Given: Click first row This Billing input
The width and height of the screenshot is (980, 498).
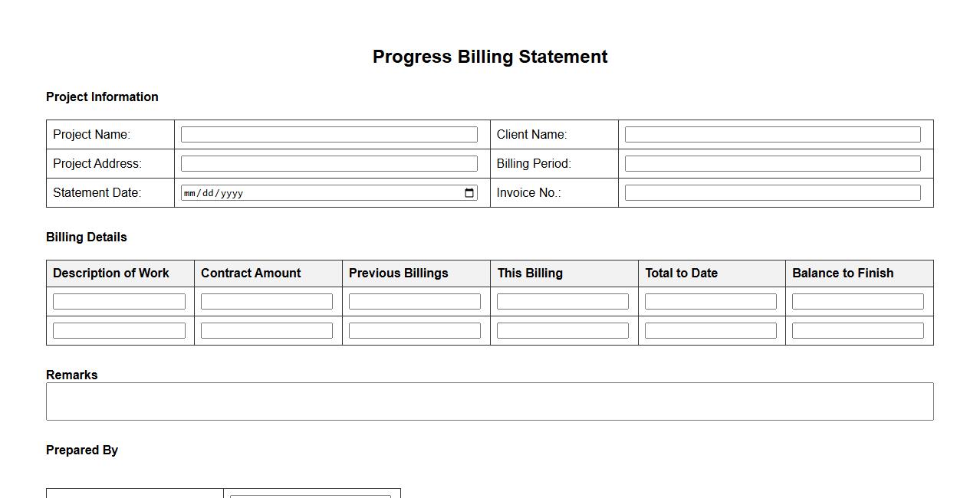Looking at the screenshot, I should coord(563,302).
